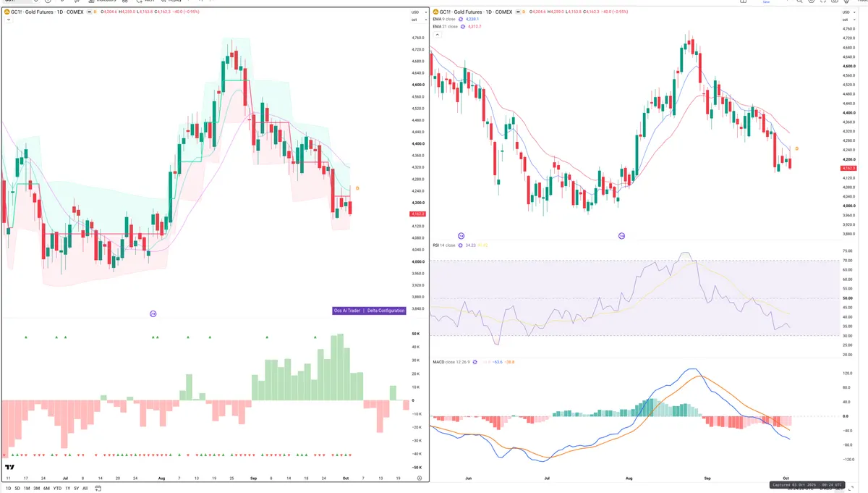
Task: Select the 1Y range button
Action: point(67,489)
